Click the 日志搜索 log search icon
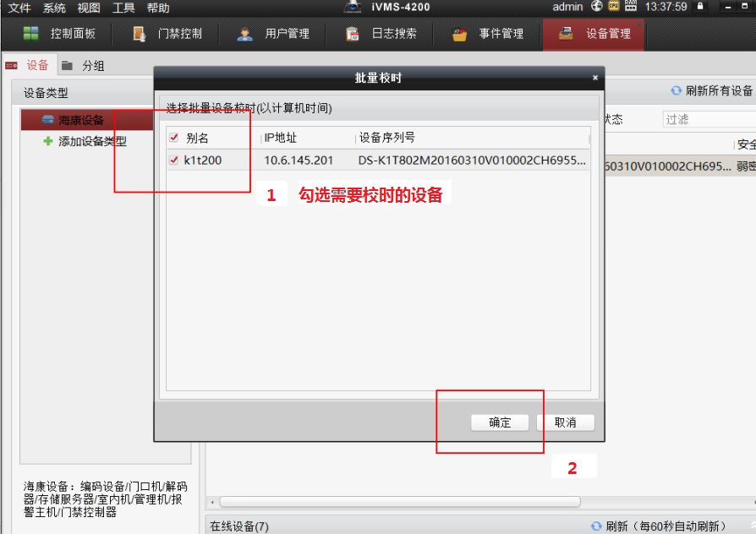Viewport: 756px width, 534px height. tap(353, 34)
